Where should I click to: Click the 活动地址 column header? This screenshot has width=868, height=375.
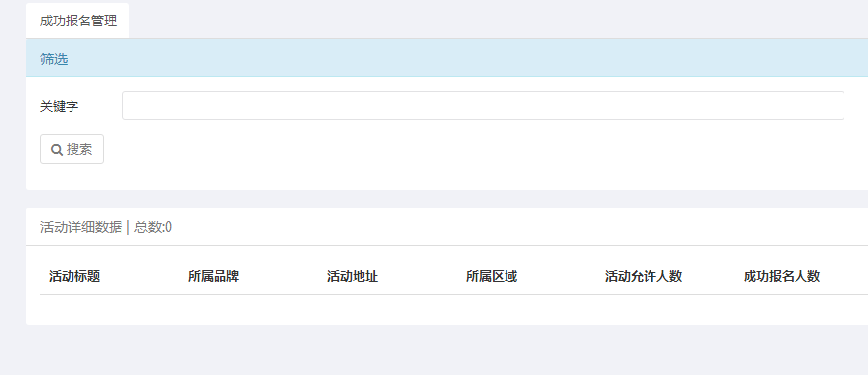coord(353,276)
